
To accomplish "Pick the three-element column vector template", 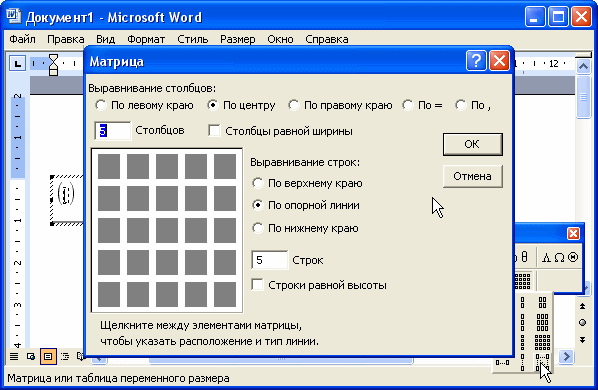I will click(522, 322).
